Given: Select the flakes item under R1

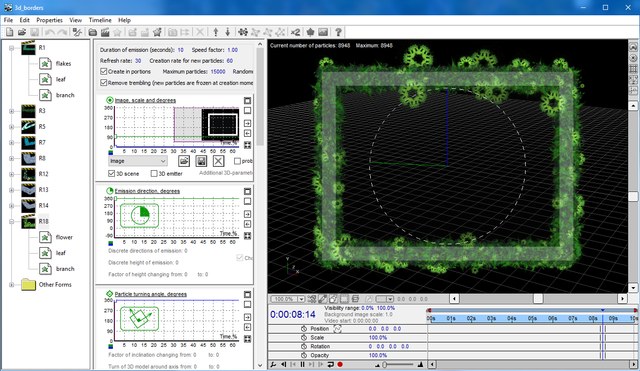Looking at the screenshot, I should point(63,63).
